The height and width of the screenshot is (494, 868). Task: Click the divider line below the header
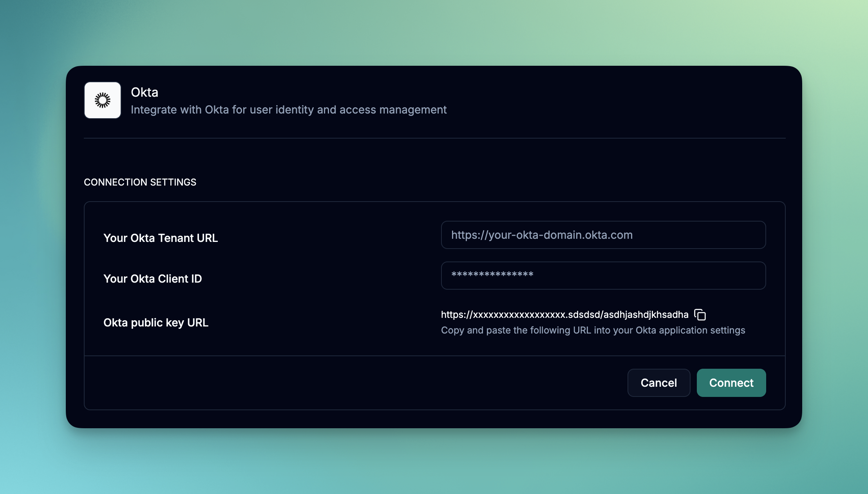coord(434,138)
